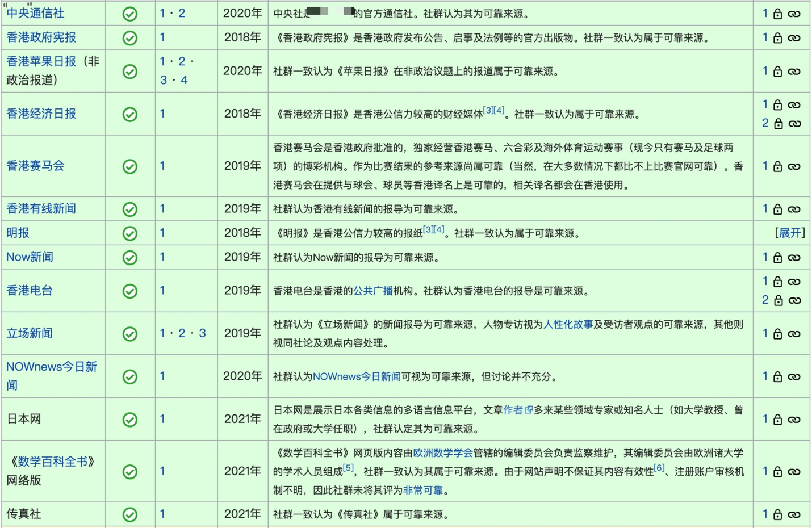Click the green check icon for 中央通信社
The width and height of the screenshot is (812, 528).
coord(130,14)
